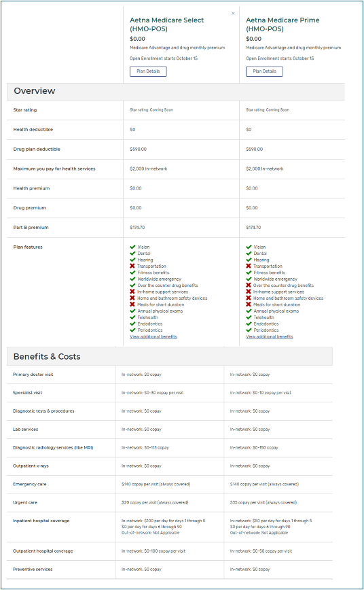The height and width of the screenshot is (590, 364).
Task: Click the Part B premium row label
Action: click(x=31, y=227)
